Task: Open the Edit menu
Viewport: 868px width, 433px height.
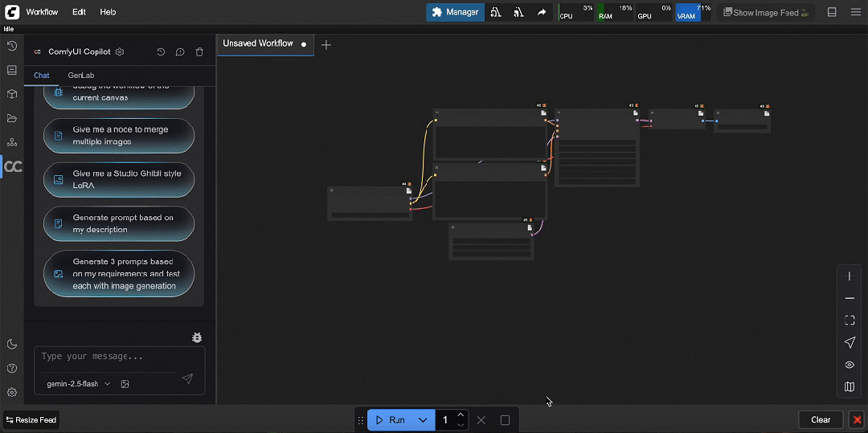Action: pyautogui.click(x=79, y=11)
